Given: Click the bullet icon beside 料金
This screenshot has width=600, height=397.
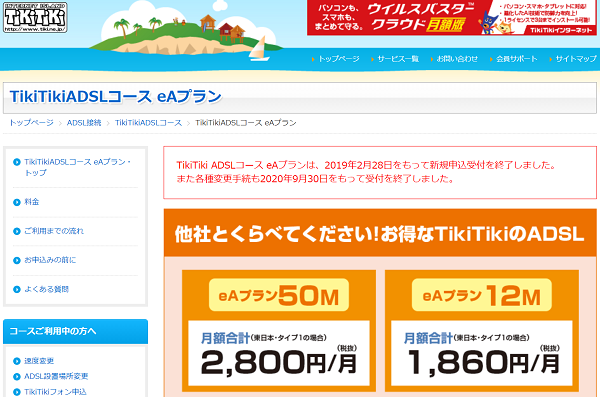Looking at the screenshot, I should 16,202.
